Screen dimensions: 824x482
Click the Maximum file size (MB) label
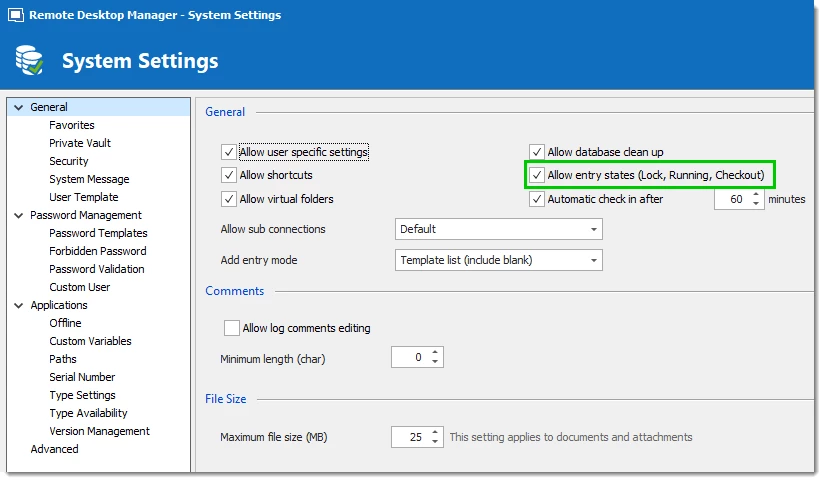(x=274, y=437)
